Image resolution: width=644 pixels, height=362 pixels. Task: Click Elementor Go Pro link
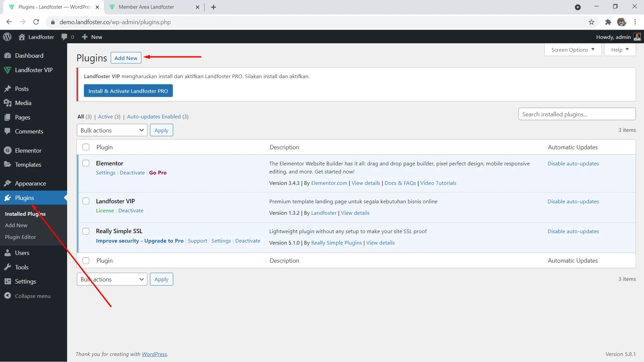click(x=158, y=173)
